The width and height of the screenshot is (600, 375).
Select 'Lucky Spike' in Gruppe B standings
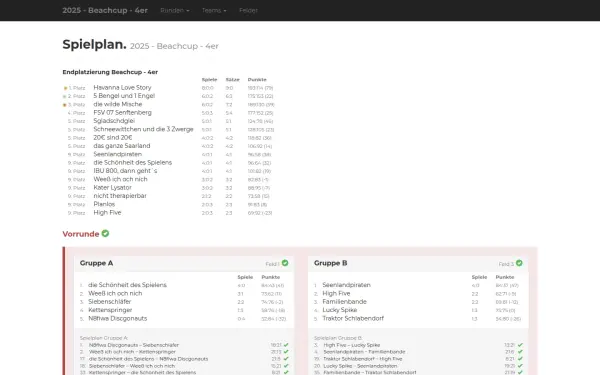[339, 310]
